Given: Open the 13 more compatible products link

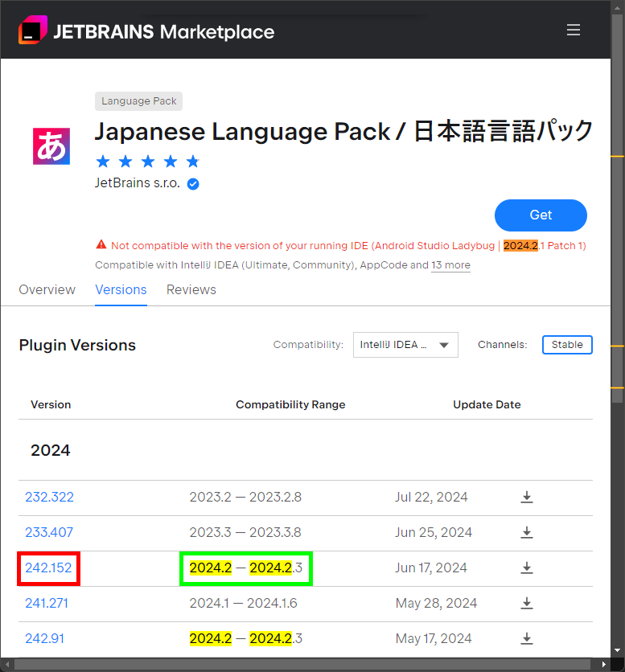Looking at the screenshot, I should pos(450,265).
